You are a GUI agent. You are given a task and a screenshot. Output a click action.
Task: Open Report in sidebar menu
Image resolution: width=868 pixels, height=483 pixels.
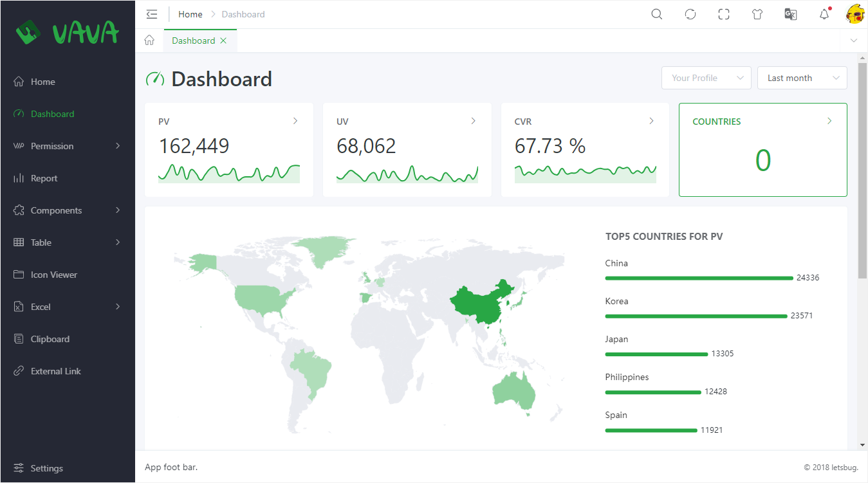68,178
